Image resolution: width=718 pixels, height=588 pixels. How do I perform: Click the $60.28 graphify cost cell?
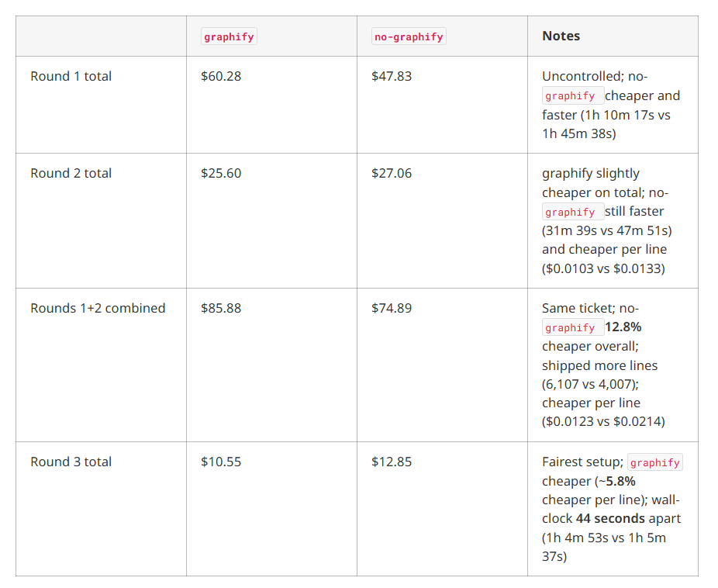pos(221,76)
